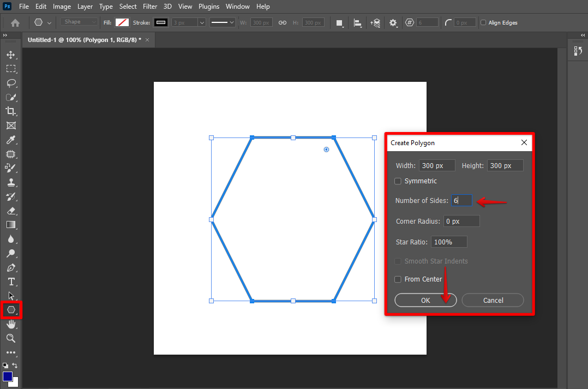This screenshot has height=389, width=588.
Task: Check the From Center option
Action: point(398,279)
